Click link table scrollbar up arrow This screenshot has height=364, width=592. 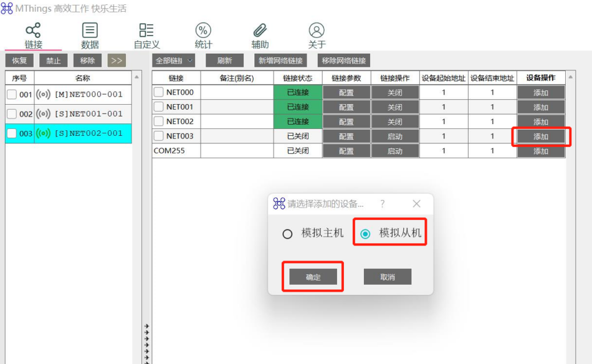(x=570, y=77)
